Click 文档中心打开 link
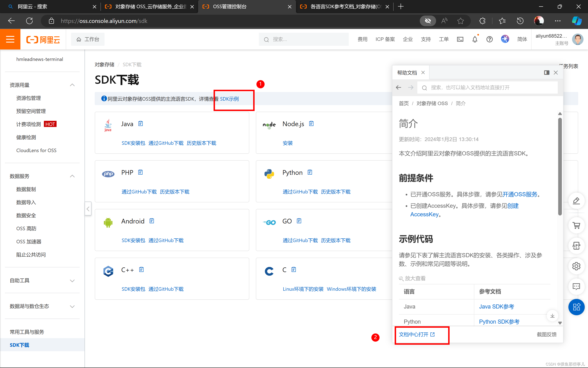Screen dimensions: 588x368 point(416,334)
